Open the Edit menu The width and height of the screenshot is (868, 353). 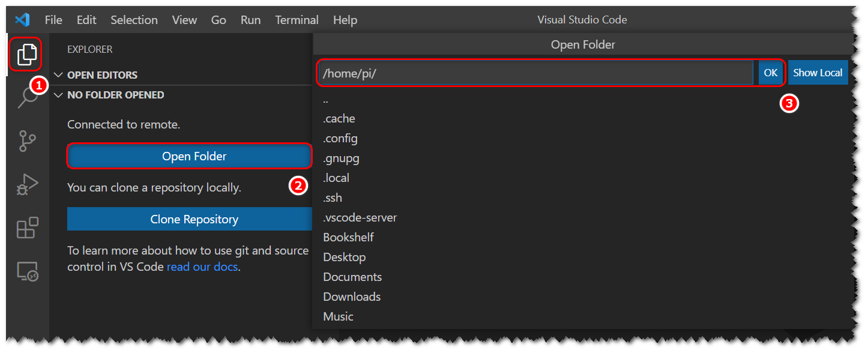coord(86,20)
